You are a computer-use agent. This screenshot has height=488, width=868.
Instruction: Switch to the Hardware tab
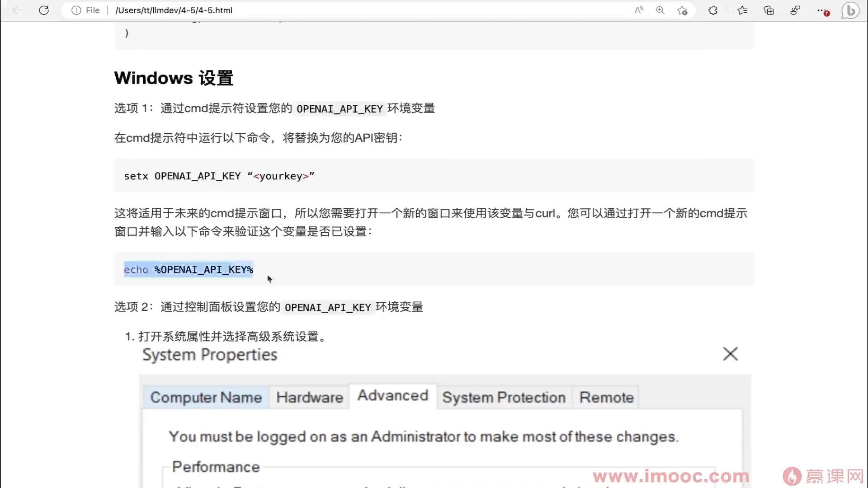[310, 397]
